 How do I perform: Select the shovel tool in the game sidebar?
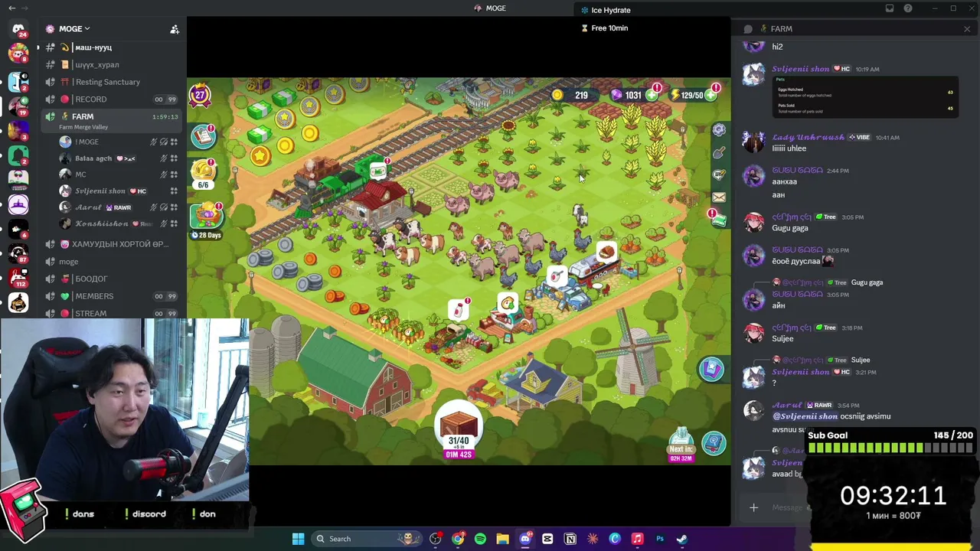point(718,153)
